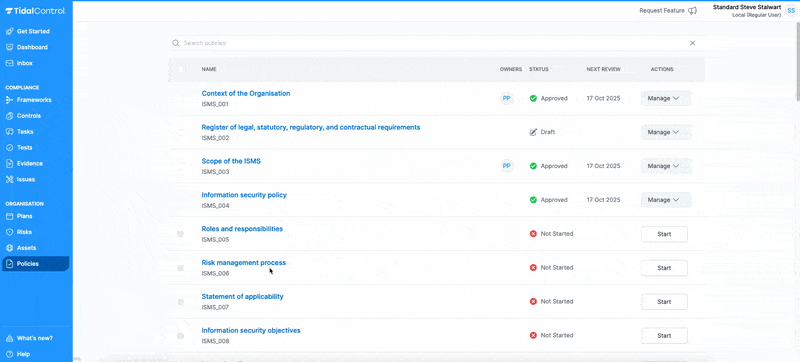Expand Manage dropdown for Scope of the ISMS
This screenshot has width=800, height=362.
(666, 166)
